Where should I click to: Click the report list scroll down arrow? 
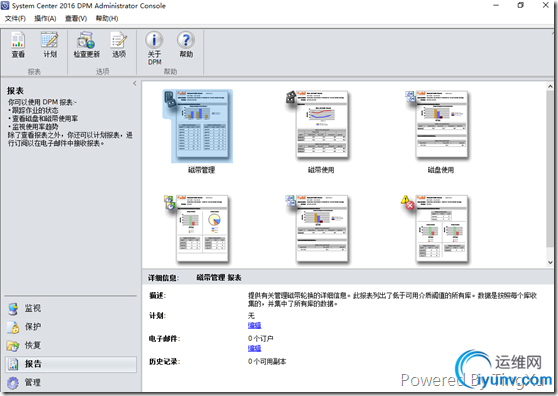(550, 263)
